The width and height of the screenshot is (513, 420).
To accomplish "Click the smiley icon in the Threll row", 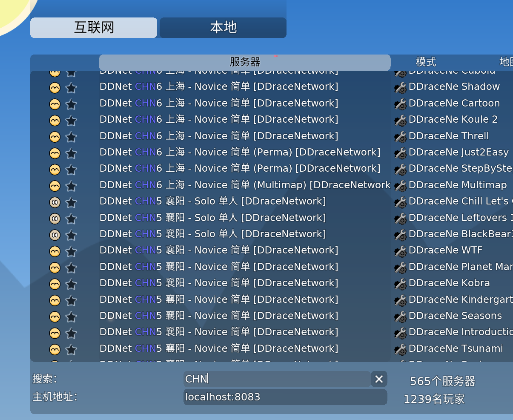I will pyautogui.click(x=55, y=137).
